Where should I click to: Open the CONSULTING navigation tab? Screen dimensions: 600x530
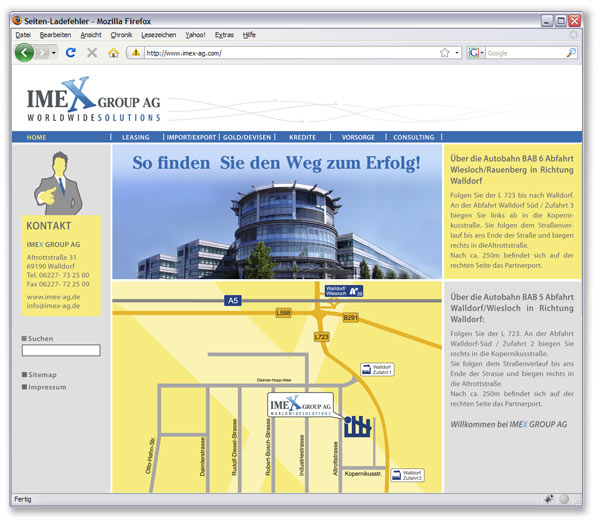click(x=414, y=137)
